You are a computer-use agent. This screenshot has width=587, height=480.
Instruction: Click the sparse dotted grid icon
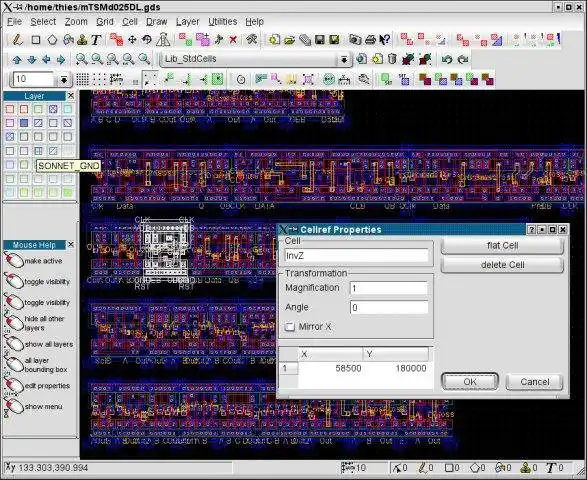click(99, 79)
